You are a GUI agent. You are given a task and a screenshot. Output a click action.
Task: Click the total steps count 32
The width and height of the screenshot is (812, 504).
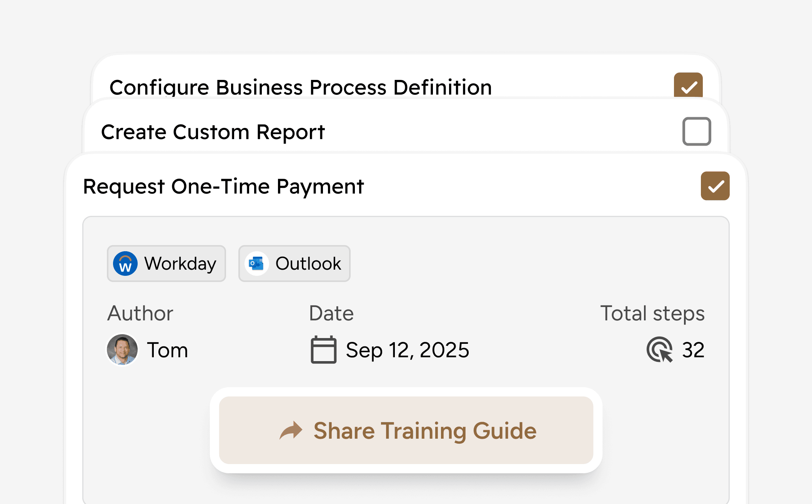click(x=693, y=350)
